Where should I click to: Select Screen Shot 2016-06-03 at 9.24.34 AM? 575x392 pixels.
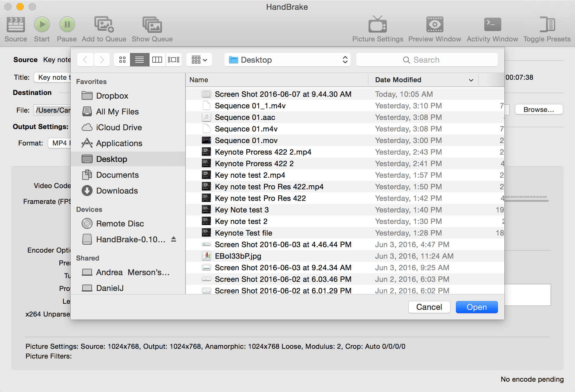(345, 268)
